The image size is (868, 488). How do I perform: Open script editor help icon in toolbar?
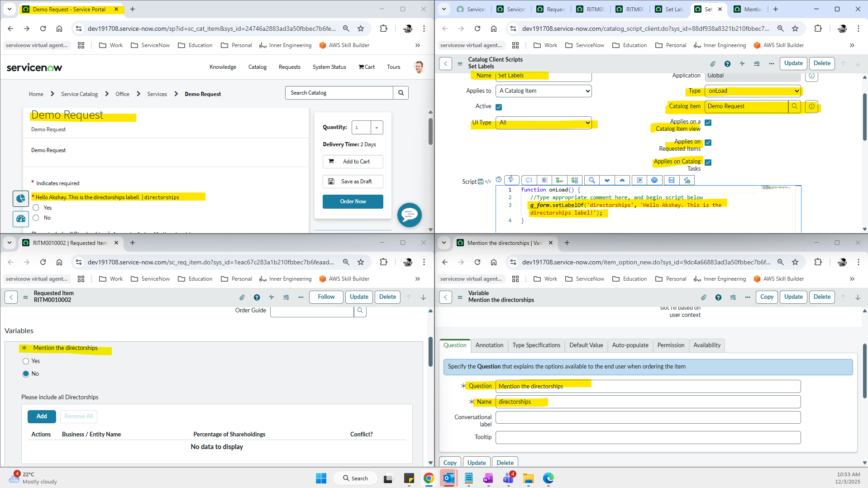pyautogui.click(x=654, y=180)
